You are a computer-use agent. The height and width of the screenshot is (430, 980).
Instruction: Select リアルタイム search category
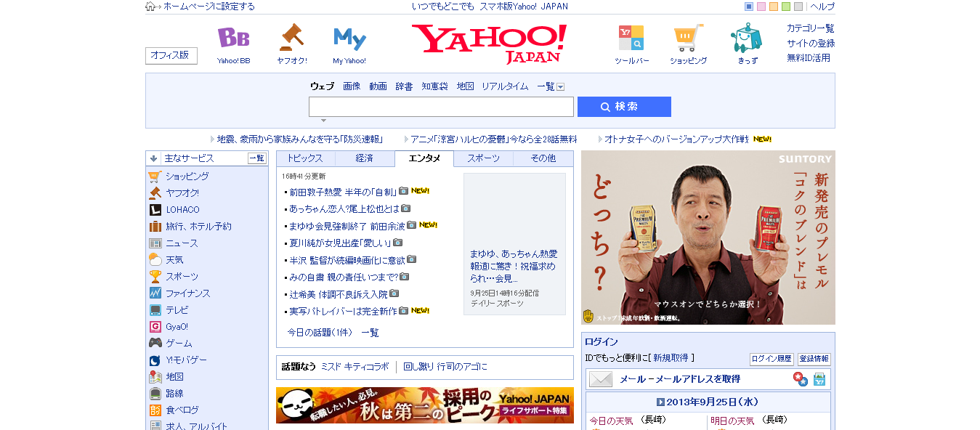point(505,86)
